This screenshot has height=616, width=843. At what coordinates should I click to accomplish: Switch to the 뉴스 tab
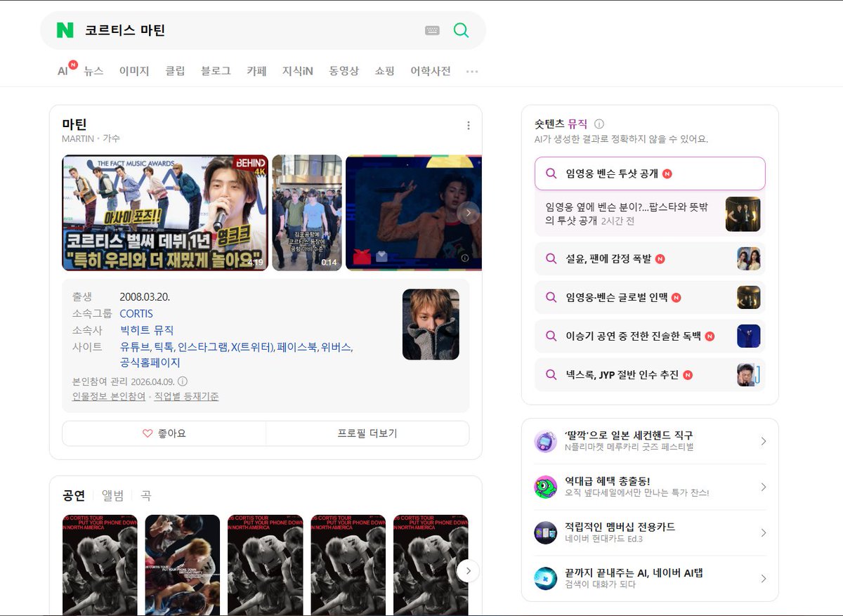(93, 71)
